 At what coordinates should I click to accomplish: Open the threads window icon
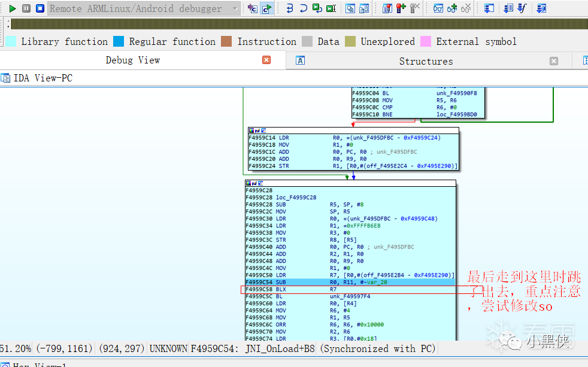(x=350, y=8)
